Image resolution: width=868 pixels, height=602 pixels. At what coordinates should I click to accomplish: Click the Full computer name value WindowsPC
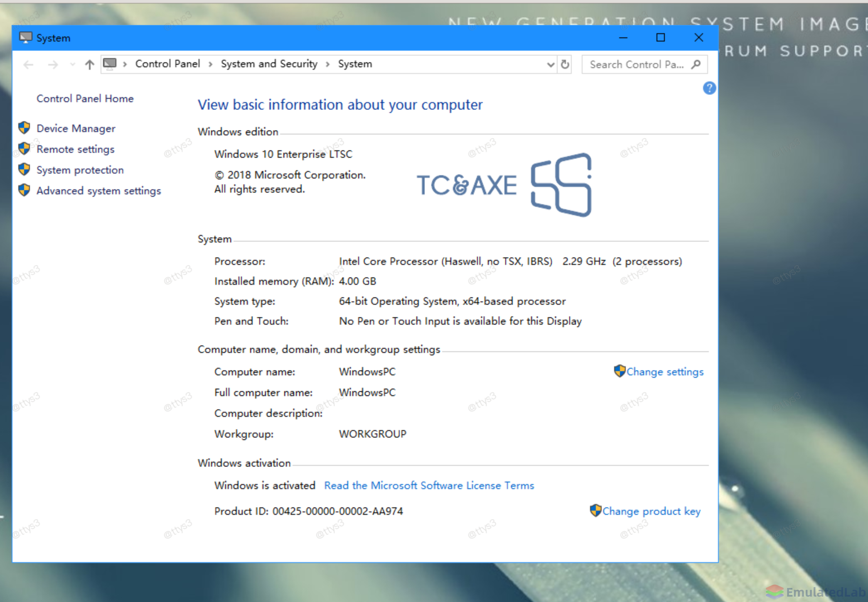pos(367,392)
